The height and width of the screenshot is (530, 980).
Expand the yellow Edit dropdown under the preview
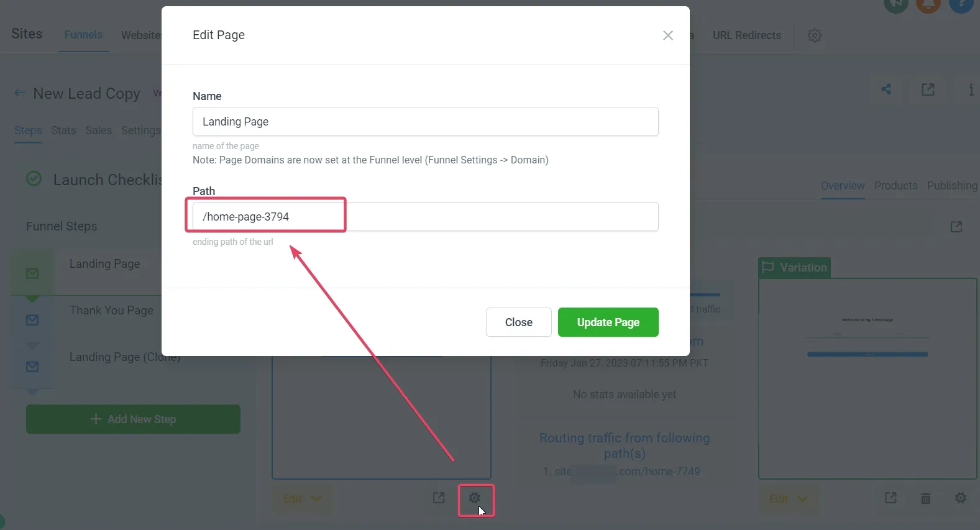point(303,498)
